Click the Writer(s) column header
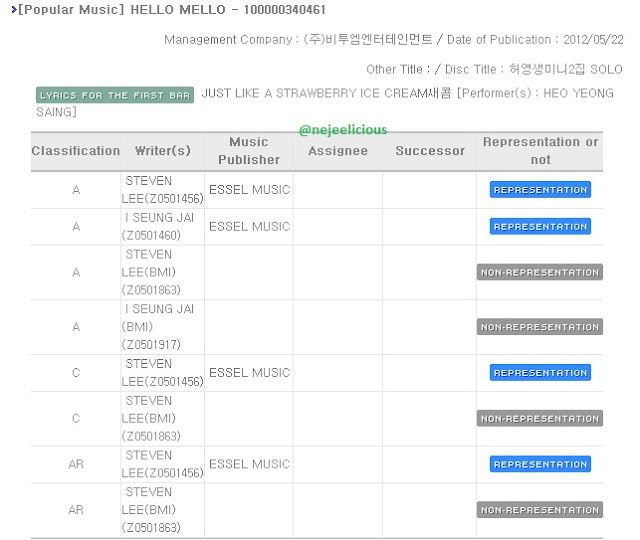The width and height of the screenshot is (640, 540). point(163,151)
